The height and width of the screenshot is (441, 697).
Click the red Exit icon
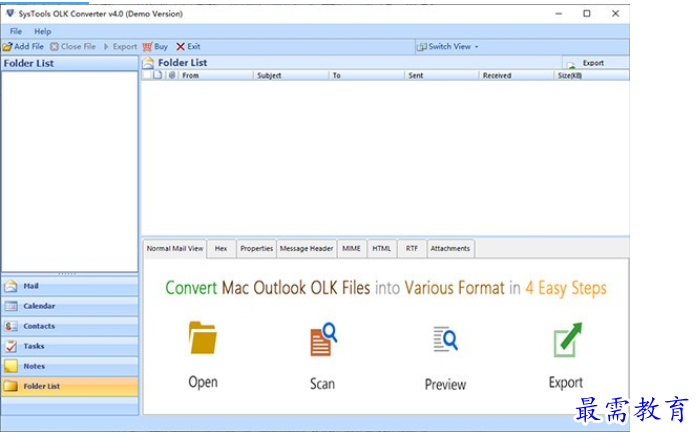[180, 47]
